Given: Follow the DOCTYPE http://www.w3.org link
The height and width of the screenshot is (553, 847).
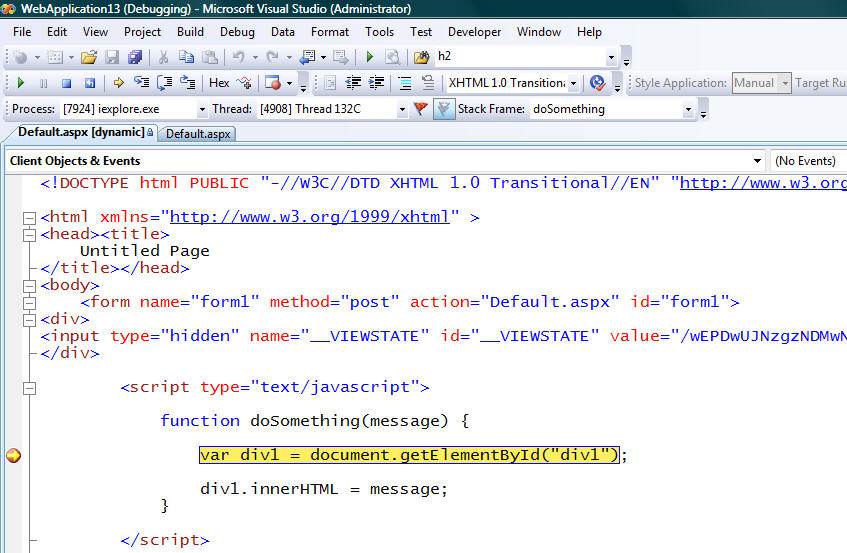Looking at the screenshot, I should click(x=763, y=183).
